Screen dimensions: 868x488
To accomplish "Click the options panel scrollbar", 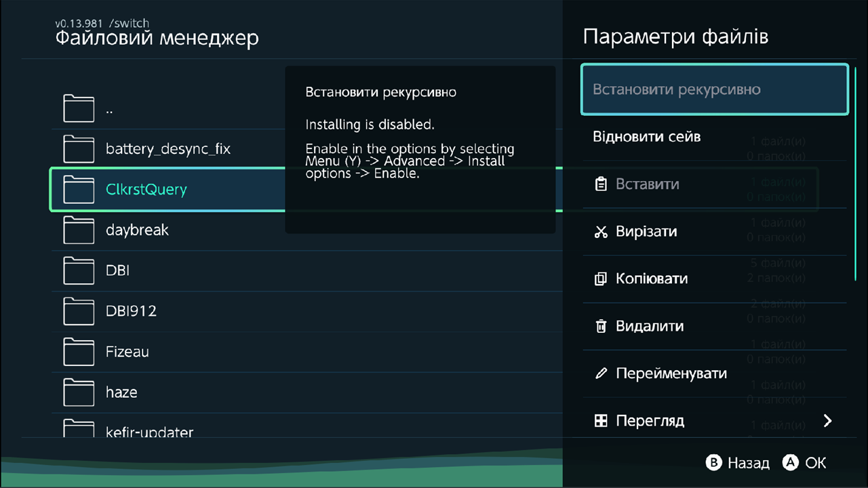I will [x=855, y=173].
